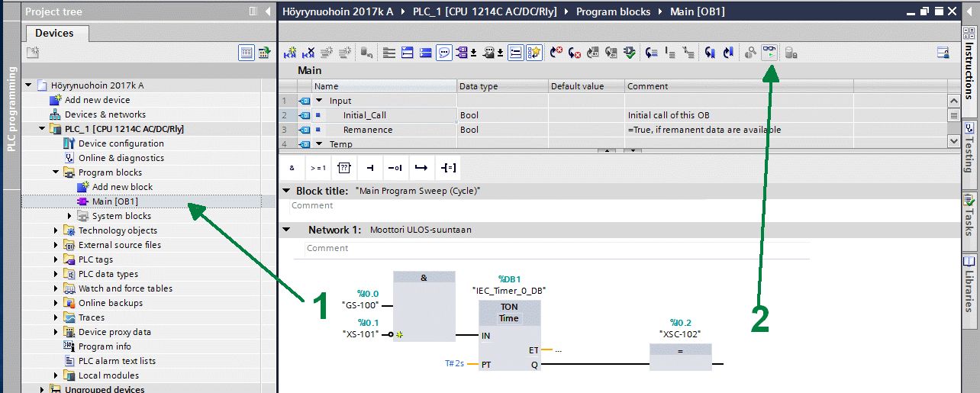The width and height of the screenshot is (980, 393).
Task: Click the new item icon under Devices tab
Action: coord(33,52)
